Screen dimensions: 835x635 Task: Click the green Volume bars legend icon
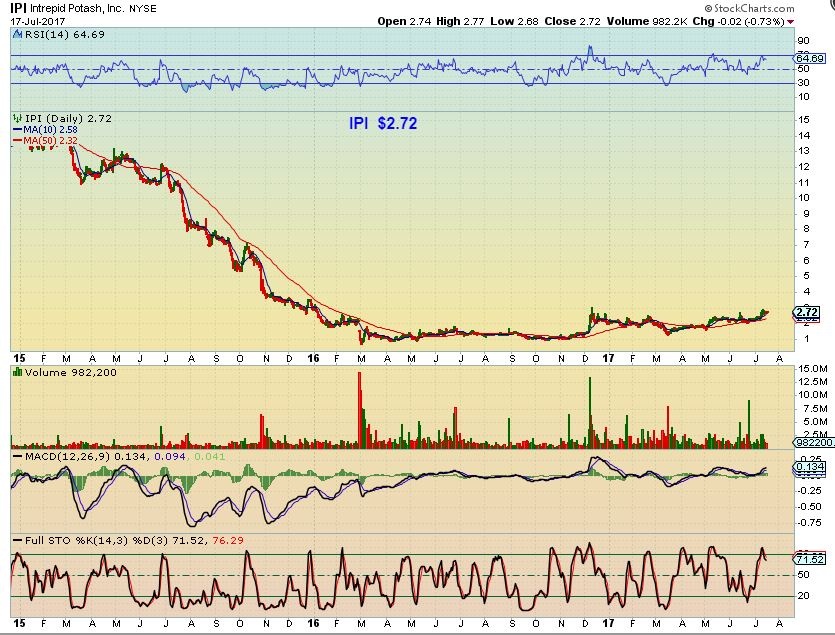point(14,372)
